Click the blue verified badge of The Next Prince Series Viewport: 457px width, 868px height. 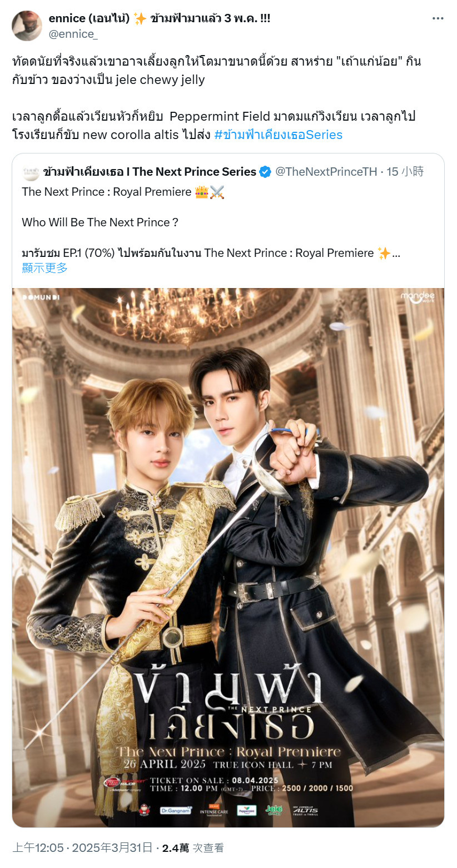[265, 172]
